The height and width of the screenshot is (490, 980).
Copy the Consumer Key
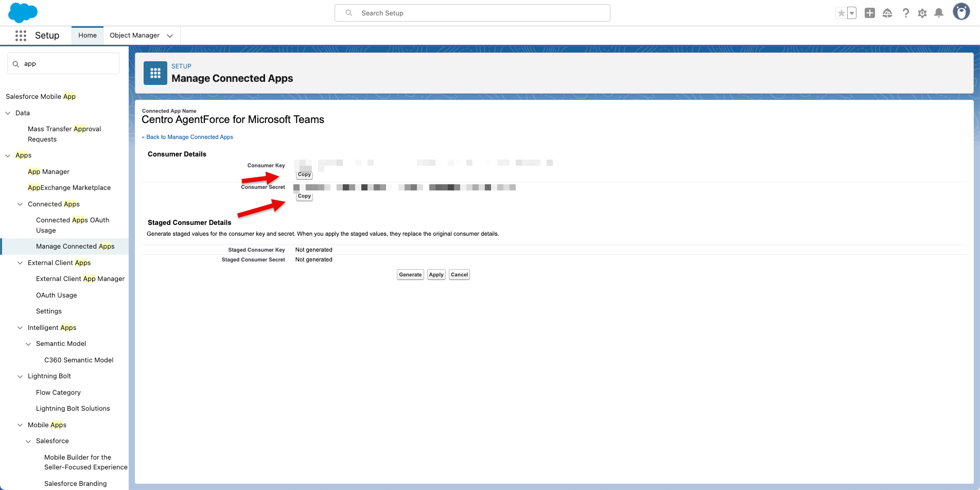point(304,174)
